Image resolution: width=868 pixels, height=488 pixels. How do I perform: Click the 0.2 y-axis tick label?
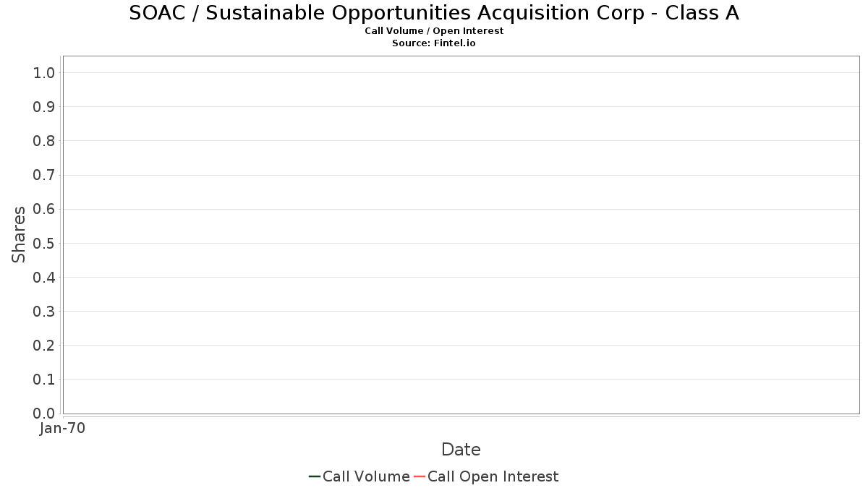pyautogui.click(x=44, y=346)
